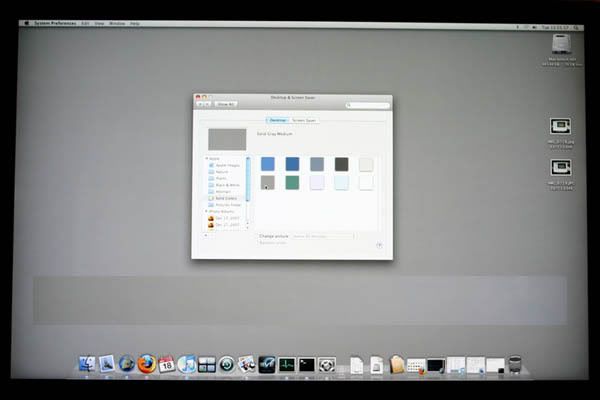Activate Spaces icon in the dock
This screenshot has height=400, width=600.
point(207,365)
